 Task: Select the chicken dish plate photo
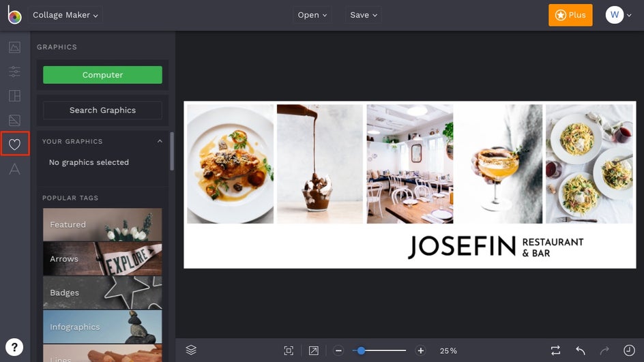(231, 164)
